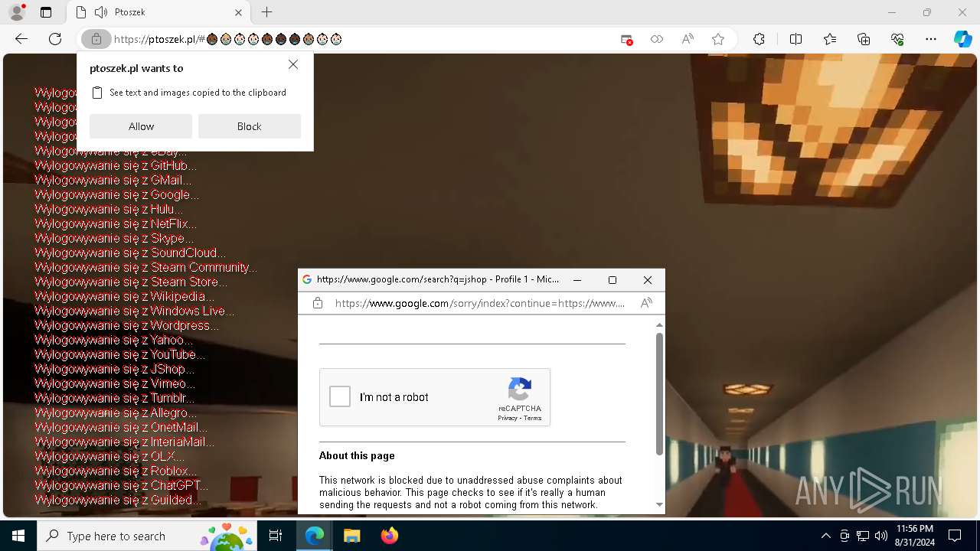Close the Ptoszek tab
This screenshot has height=551, width=980.
pyautogui.click(x=238, y=12)
